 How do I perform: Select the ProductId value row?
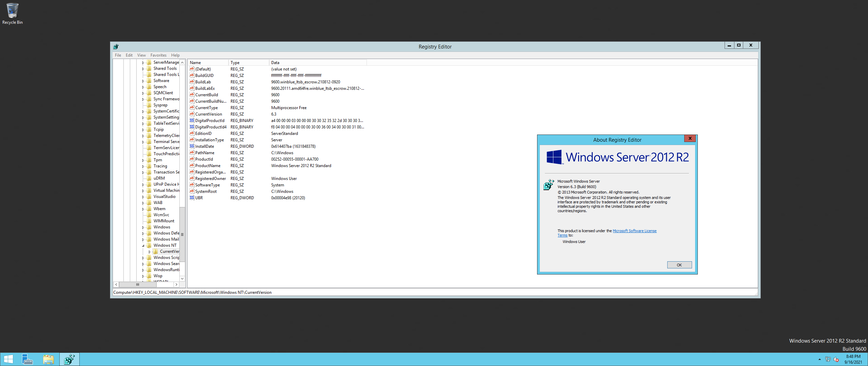(x=277, y=159)
